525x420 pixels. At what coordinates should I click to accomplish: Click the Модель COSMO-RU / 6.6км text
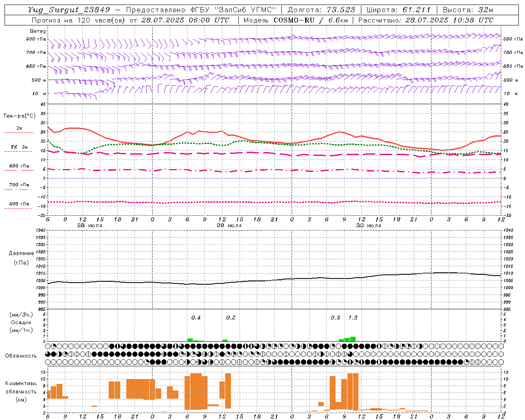pos(295,20)
